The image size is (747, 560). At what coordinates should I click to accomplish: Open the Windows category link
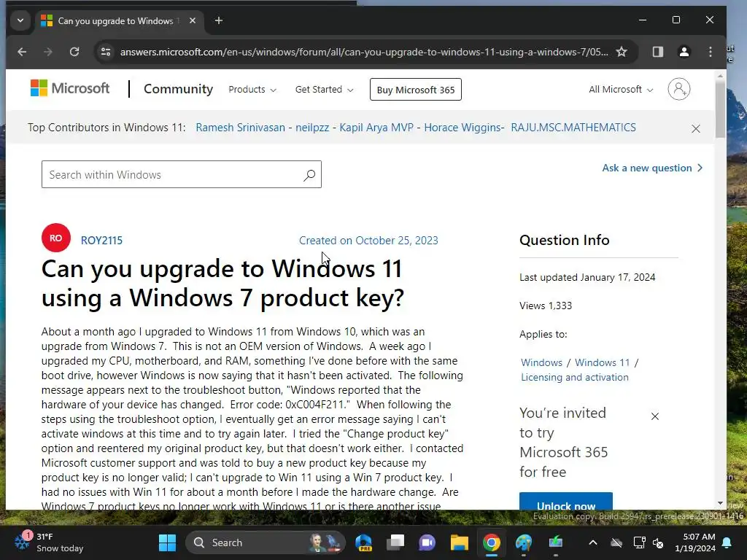[x=541, y=362]
